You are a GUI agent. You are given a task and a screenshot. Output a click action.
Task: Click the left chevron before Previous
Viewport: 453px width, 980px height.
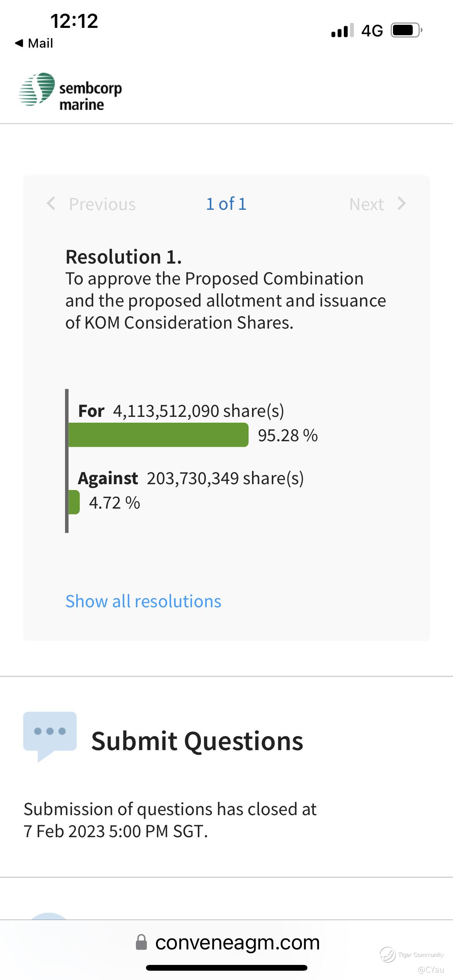51,204
